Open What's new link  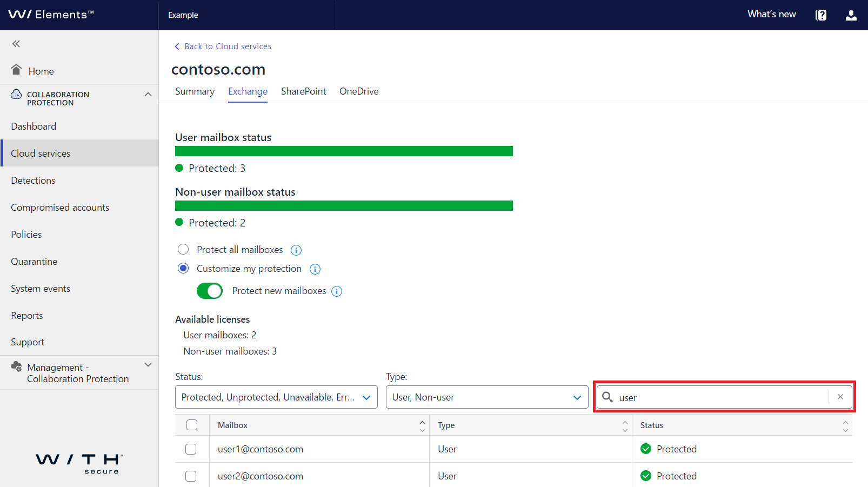(x=771, y=15)
